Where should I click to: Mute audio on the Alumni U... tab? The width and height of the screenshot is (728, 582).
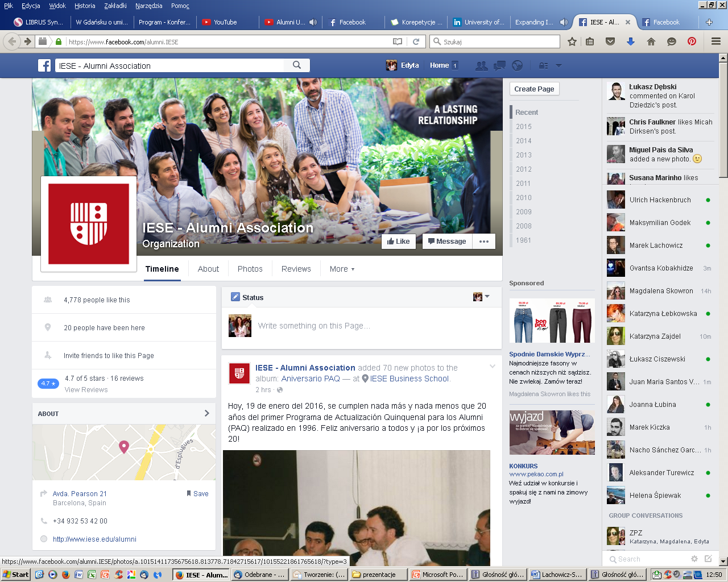(x=313, y=22)
